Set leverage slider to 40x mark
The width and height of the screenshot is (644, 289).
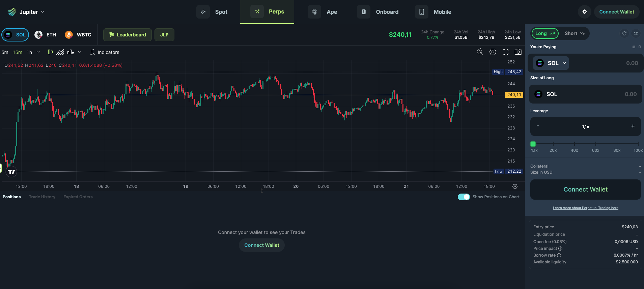(575, 144)
